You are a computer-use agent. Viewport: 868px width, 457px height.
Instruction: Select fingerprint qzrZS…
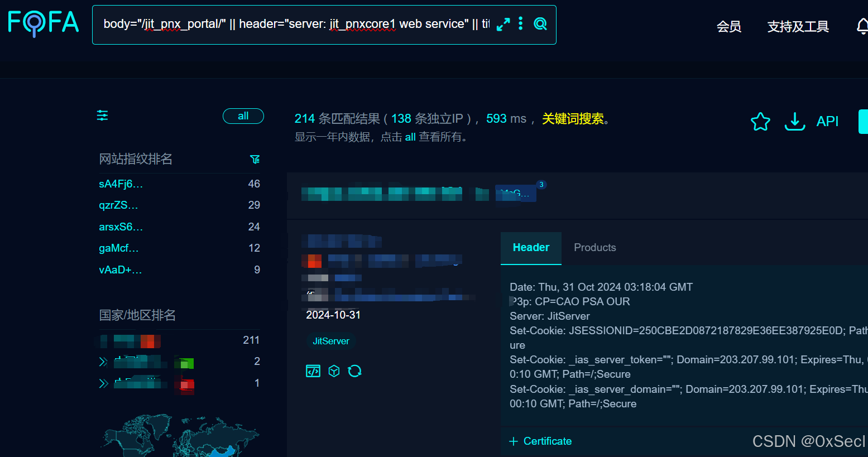click(118, 205)
